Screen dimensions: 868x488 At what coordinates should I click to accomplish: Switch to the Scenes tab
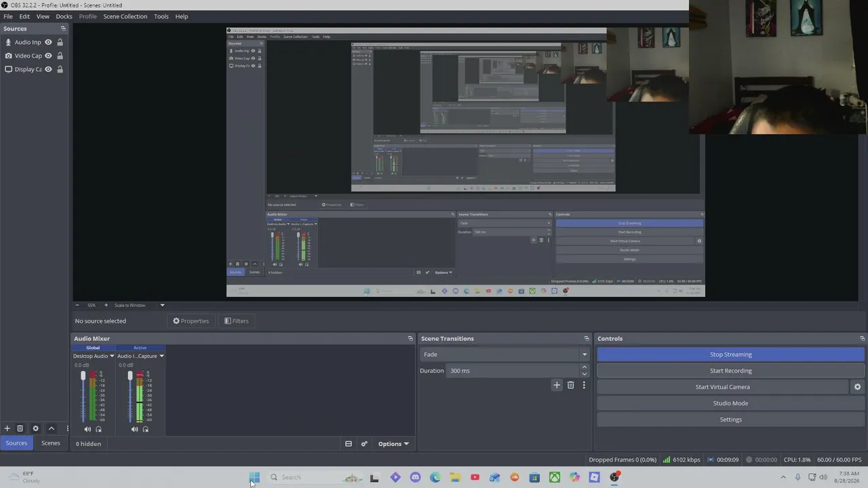(51, 443)
